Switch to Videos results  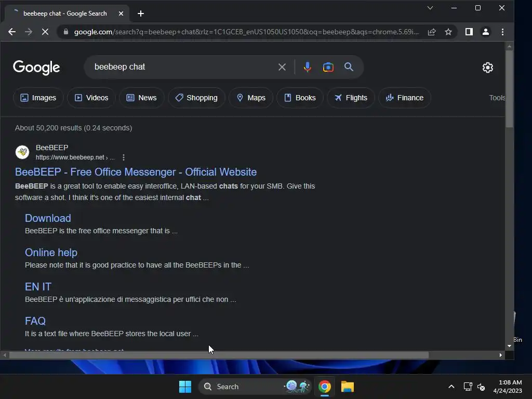[x=91, y=98]
